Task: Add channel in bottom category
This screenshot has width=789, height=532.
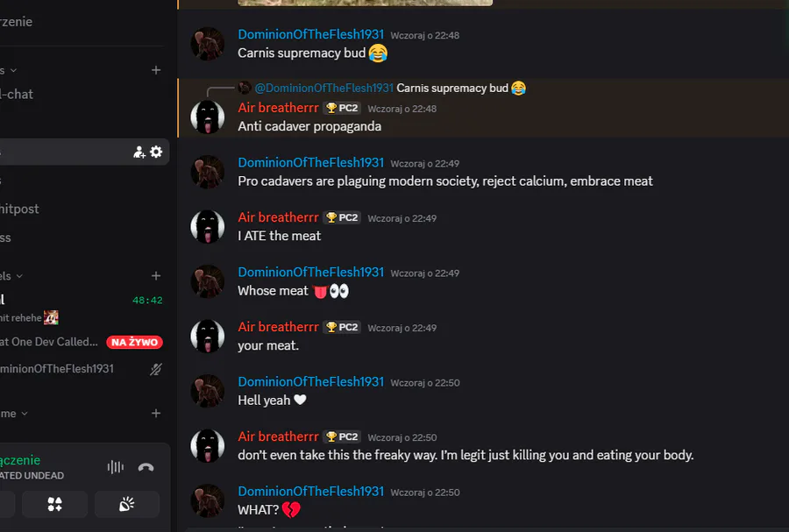Action: click(x=156, y=413)
